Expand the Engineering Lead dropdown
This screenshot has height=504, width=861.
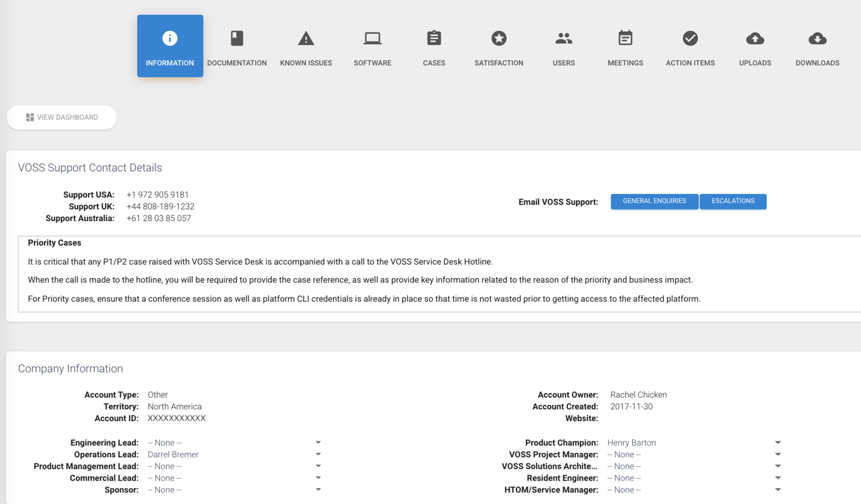318,443
